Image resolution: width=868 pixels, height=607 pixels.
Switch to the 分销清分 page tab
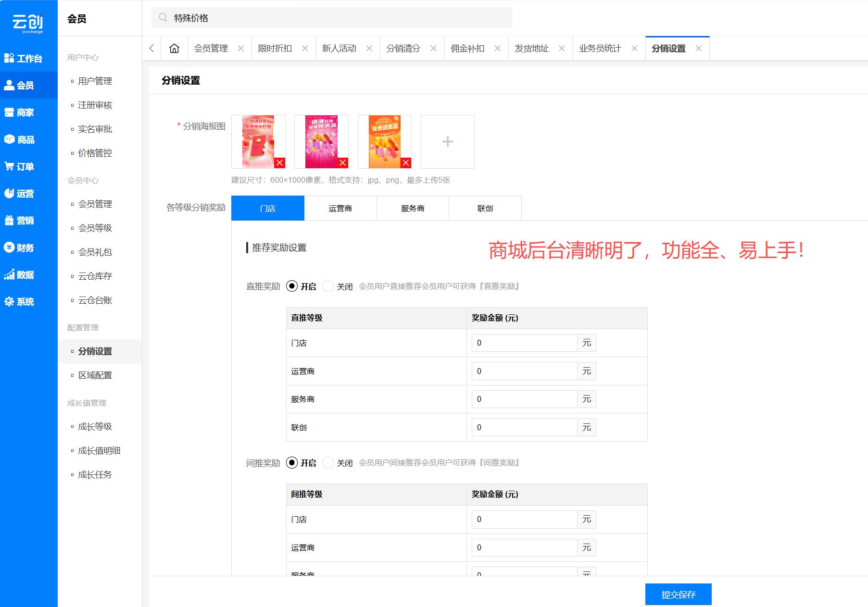[403, 49]
